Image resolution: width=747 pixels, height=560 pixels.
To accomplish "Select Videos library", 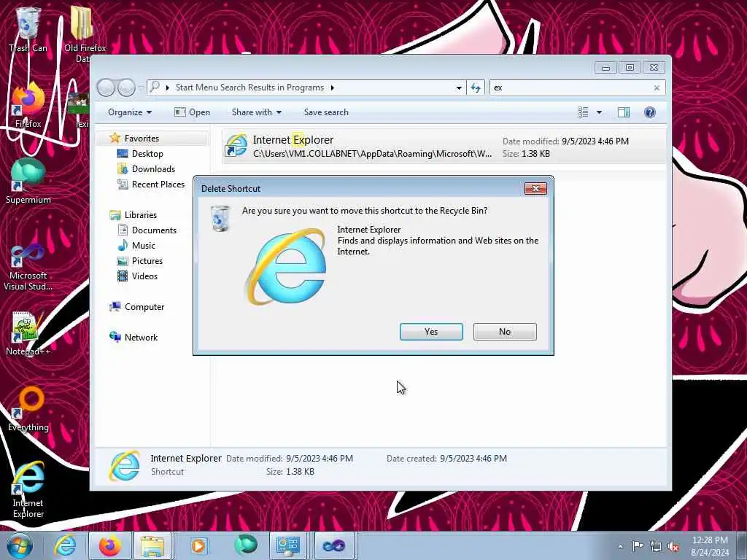I will [144, 276].
